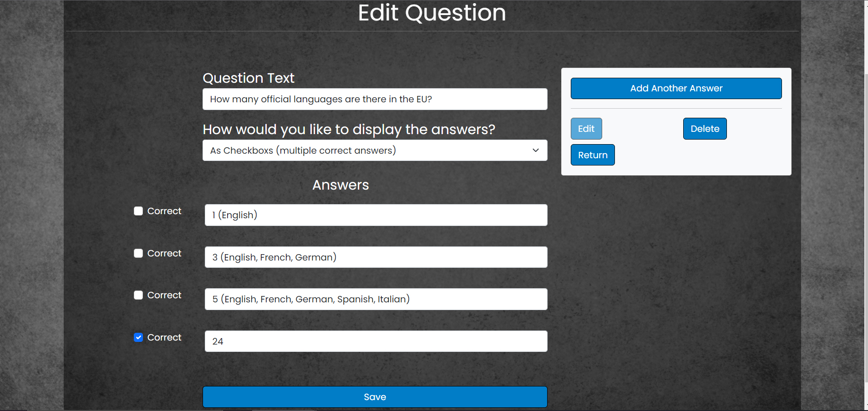Click the Correct label beside answer 24
This screenshot has height=411, width=868.
pyautogui.click(x=164, y=337)
